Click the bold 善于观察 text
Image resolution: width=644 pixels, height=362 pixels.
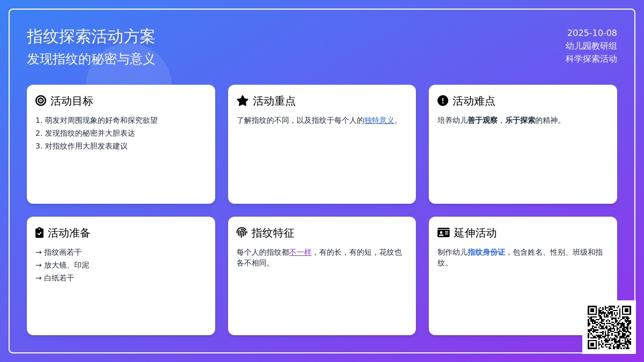tap(482, 121)
